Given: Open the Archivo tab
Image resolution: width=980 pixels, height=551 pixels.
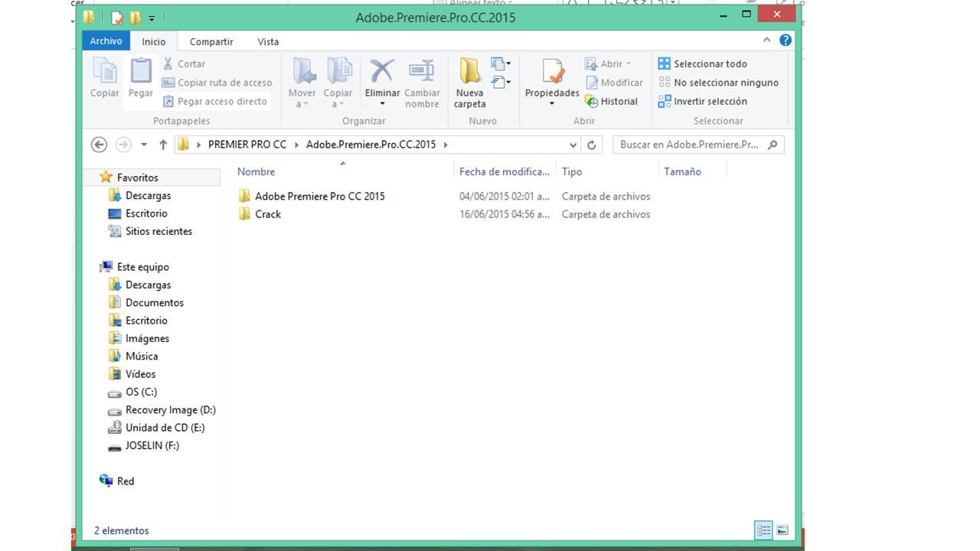Looking at the screenshot, I should tap(106, 41).
